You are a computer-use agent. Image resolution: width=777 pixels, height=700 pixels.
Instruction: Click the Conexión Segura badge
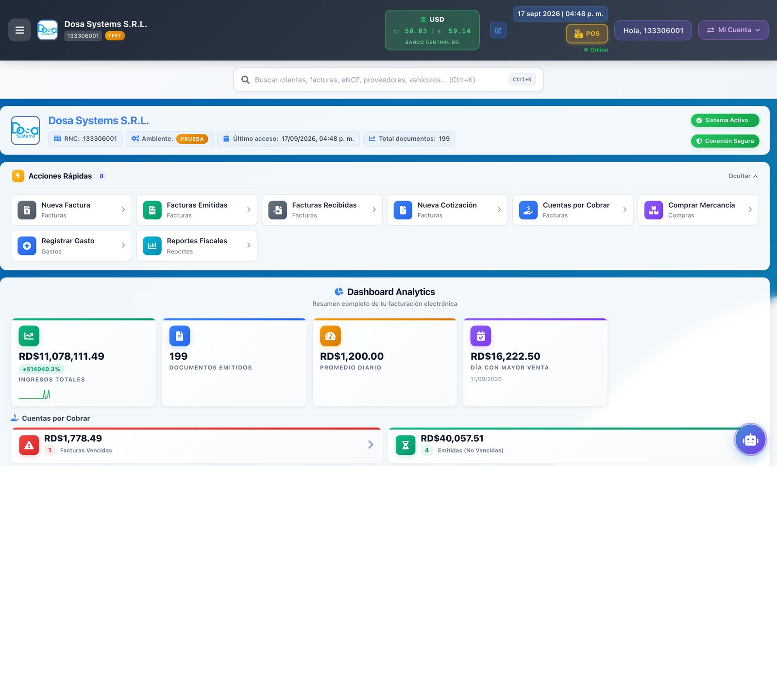[725, 141]
